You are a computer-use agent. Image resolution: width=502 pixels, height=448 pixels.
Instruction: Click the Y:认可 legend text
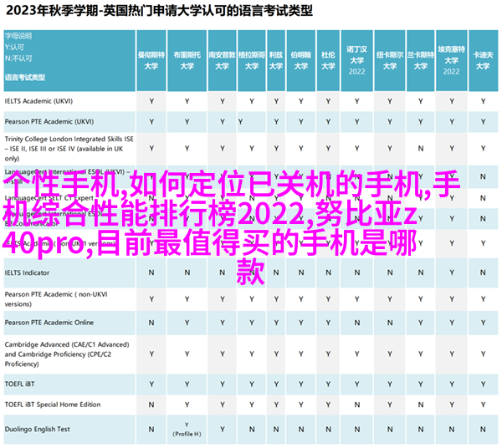coord(14,48)
